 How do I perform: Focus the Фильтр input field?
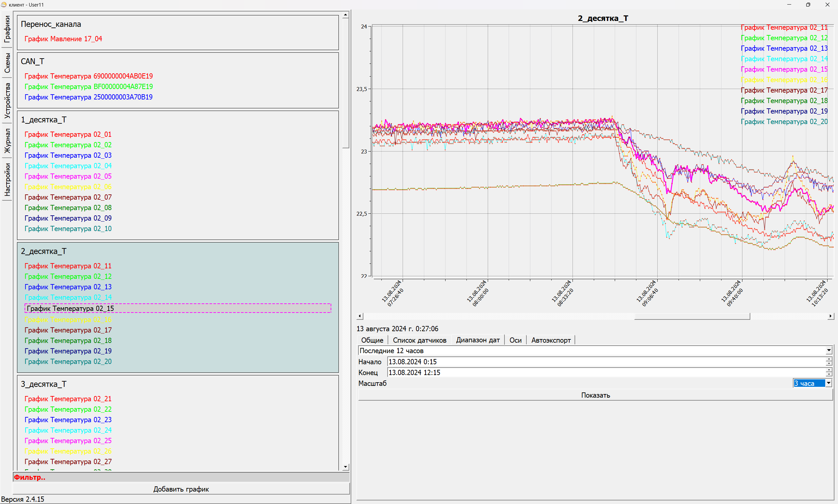pos(181,477)
